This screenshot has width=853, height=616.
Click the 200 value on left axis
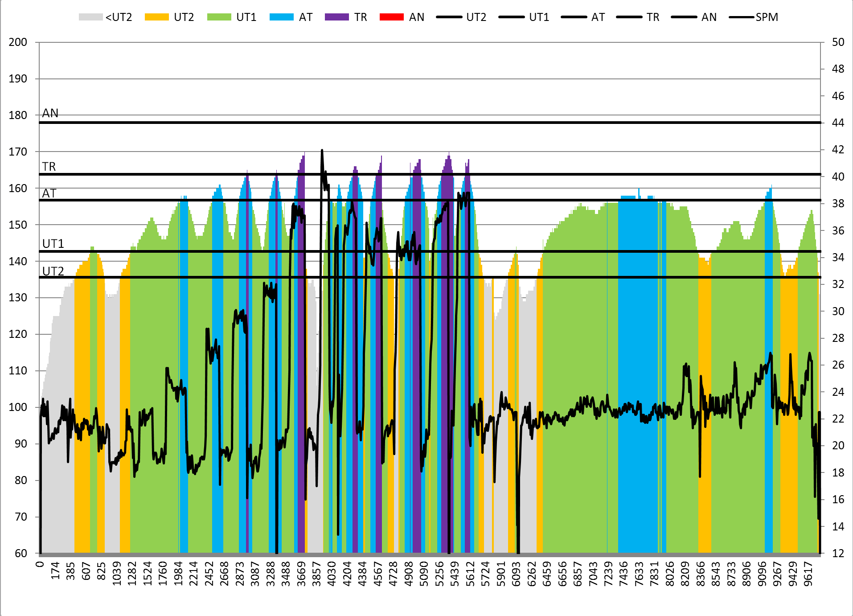(18, 42)
